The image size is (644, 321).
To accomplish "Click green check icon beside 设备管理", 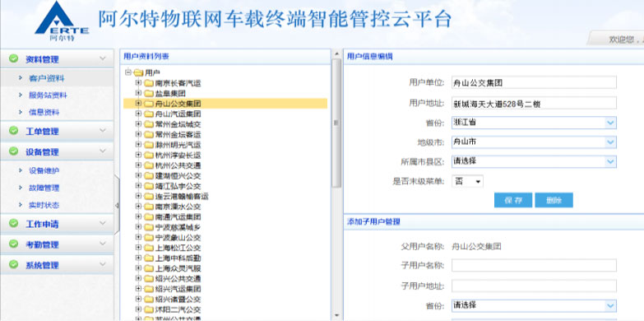I will pos(13,151).
